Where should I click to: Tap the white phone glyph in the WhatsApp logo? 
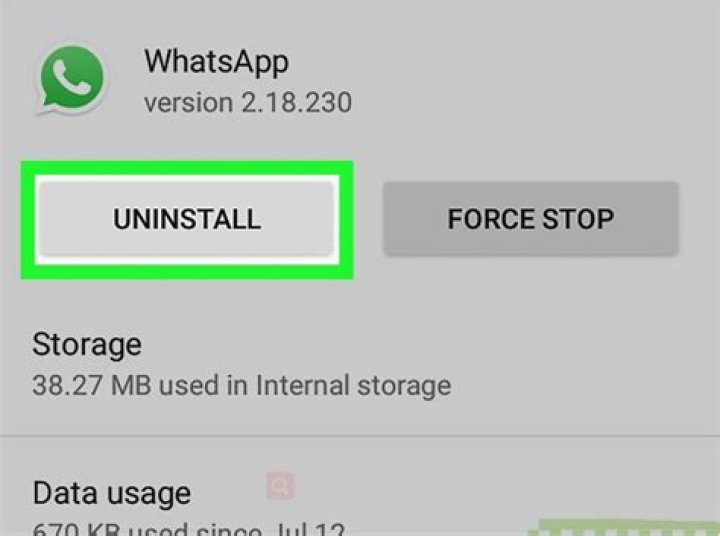pos(71,77)
